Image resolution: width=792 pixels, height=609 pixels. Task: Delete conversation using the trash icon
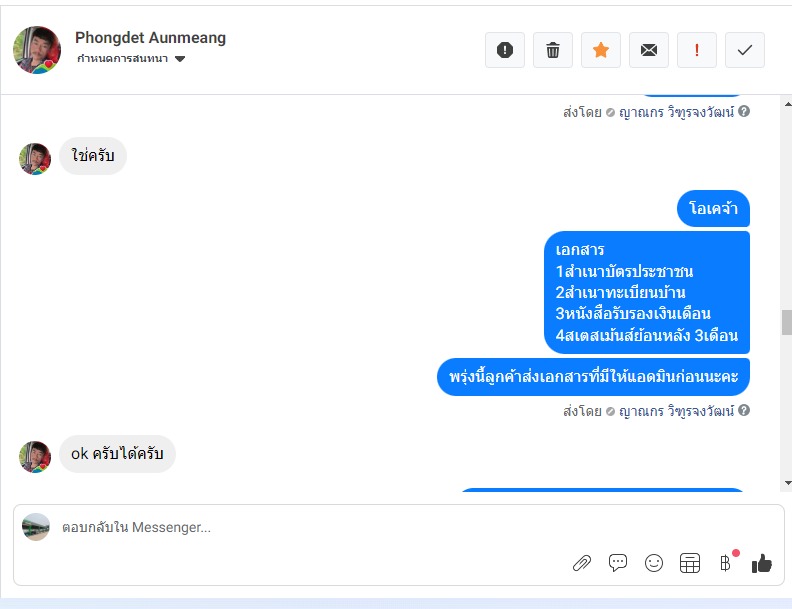tap(553, 50)
